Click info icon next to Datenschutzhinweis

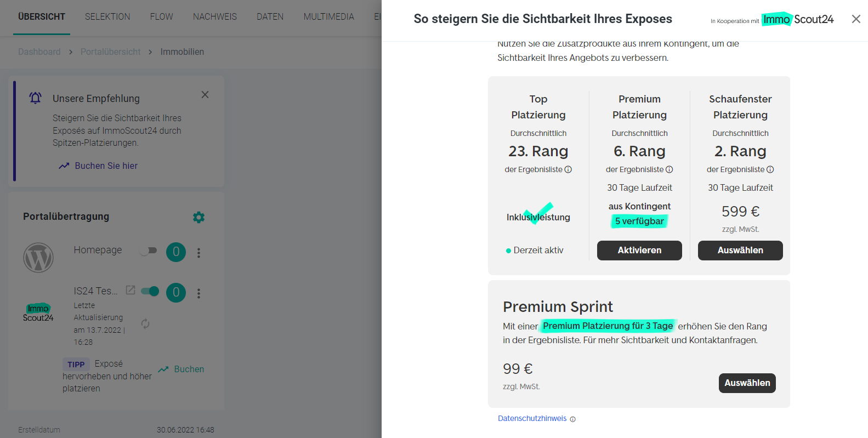click(x=573, y=419)
